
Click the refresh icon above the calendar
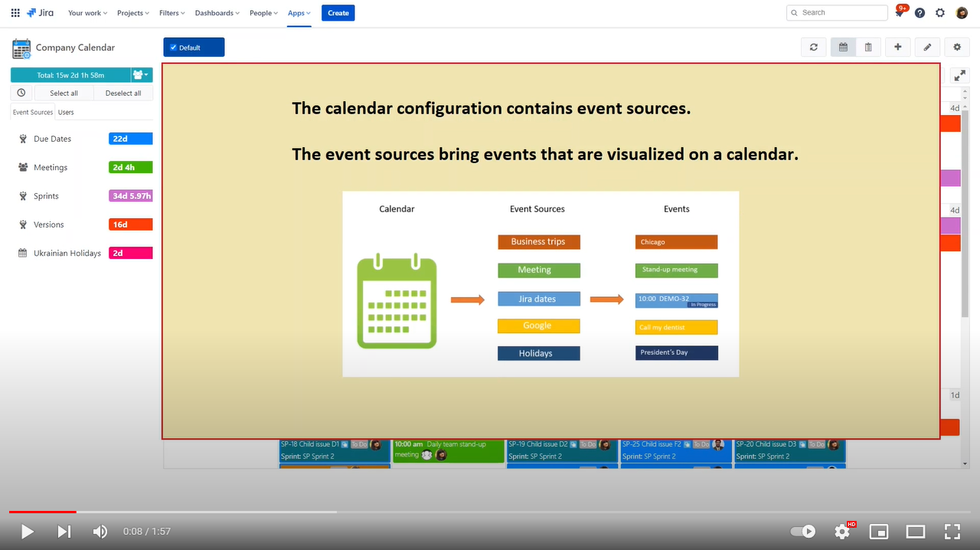(814, 47)
